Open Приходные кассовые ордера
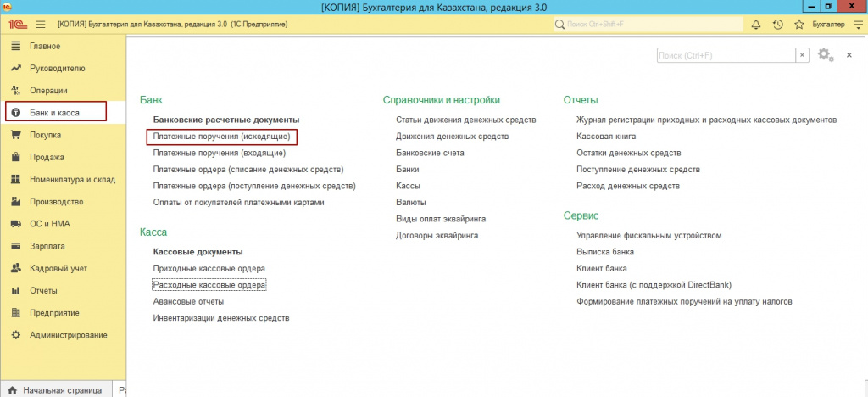Image resolution: width=868 pixels, height=397 pixels. (x=209, y=269)
